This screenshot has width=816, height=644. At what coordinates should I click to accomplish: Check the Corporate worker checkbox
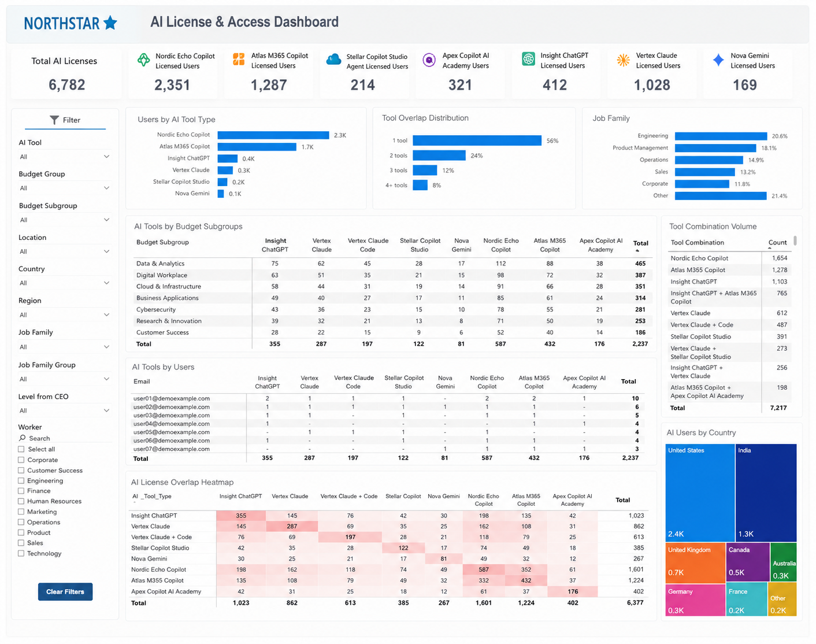(21, 460)
